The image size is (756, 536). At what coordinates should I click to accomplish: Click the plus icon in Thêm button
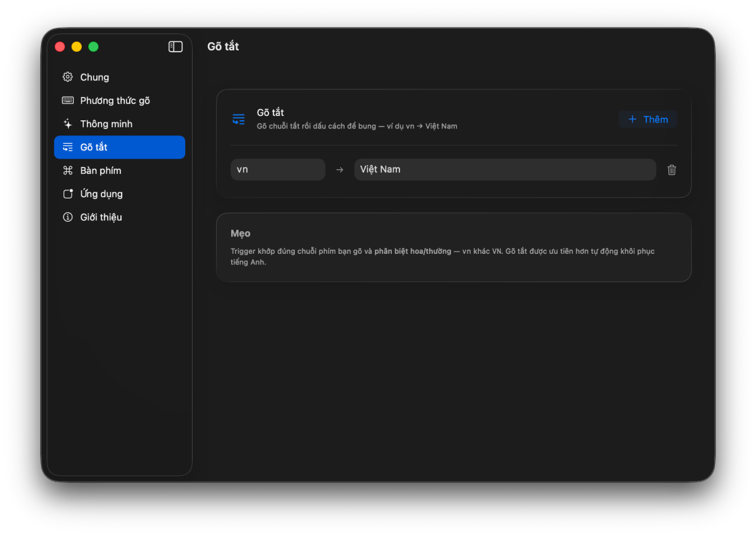tap(633, 119)
